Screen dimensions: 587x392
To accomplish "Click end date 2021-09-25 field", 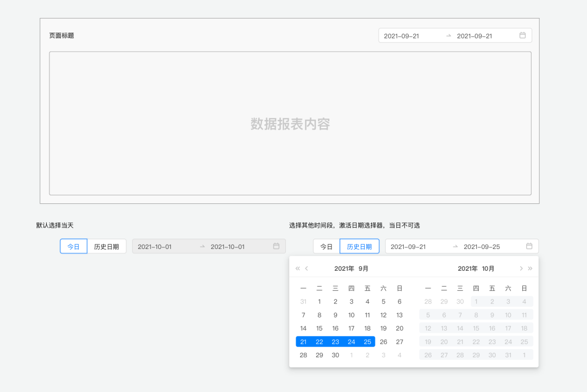I will click(482, 247).
